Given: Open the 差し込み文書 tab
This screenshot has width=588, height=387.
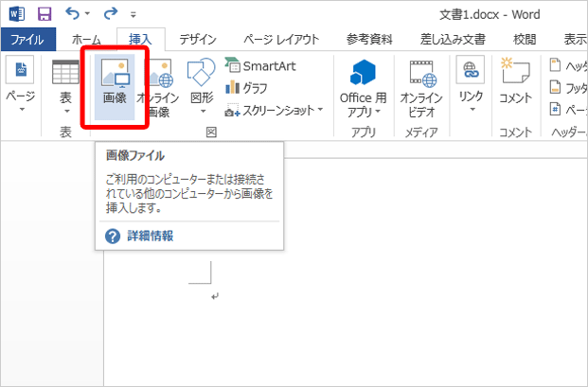Looking at the screenshot, I should [x=453, y=40].
